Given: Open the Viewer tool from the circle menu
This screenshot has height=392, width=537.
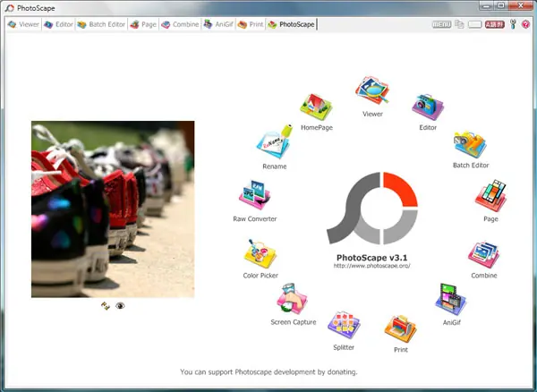Looking at the screenshot, I should click(x=372, y=90).
